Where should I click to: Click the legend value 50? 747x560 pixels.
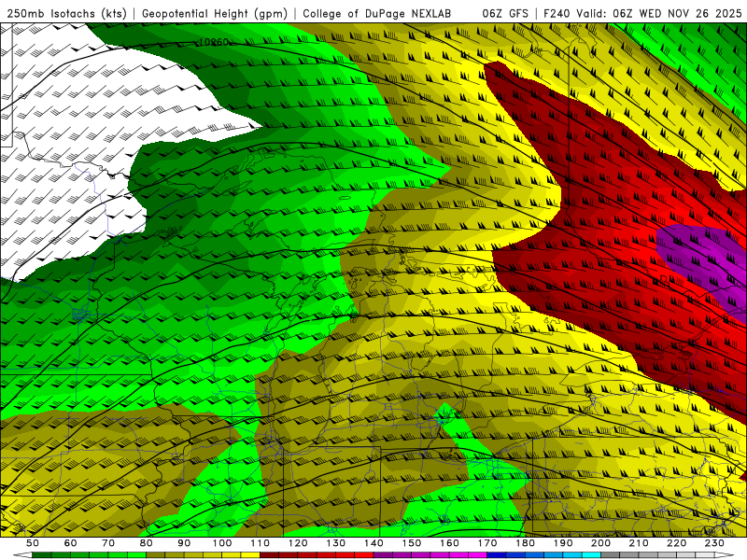click(x=33, y=543)
